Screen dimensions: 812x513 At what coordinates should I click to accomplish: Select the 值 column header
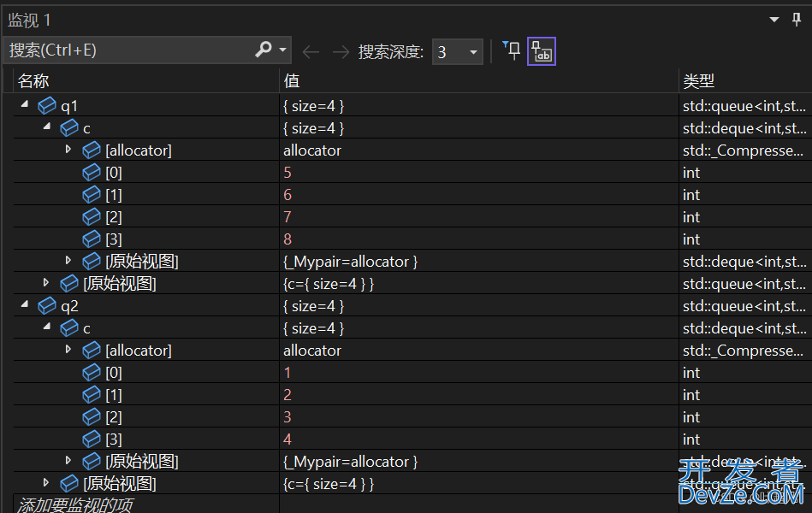479,80
